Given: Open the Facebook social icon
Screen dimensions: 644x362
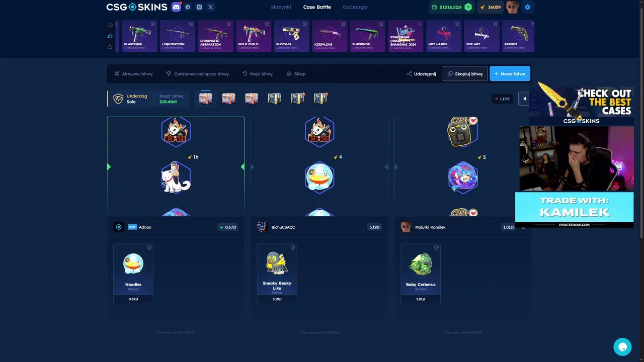Looking at the screenshot, I should pyautogui.click(x=188, y=7).
